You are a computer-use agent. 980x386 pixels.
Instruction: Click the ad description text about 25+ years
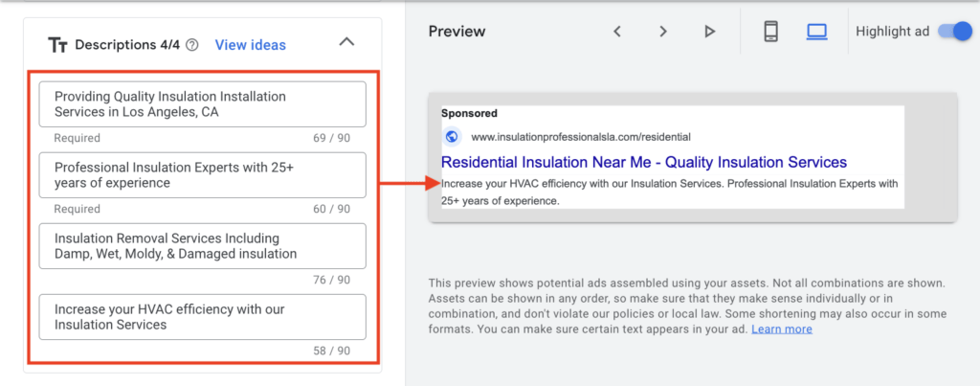pyautogui.click(x=669, y=193)
